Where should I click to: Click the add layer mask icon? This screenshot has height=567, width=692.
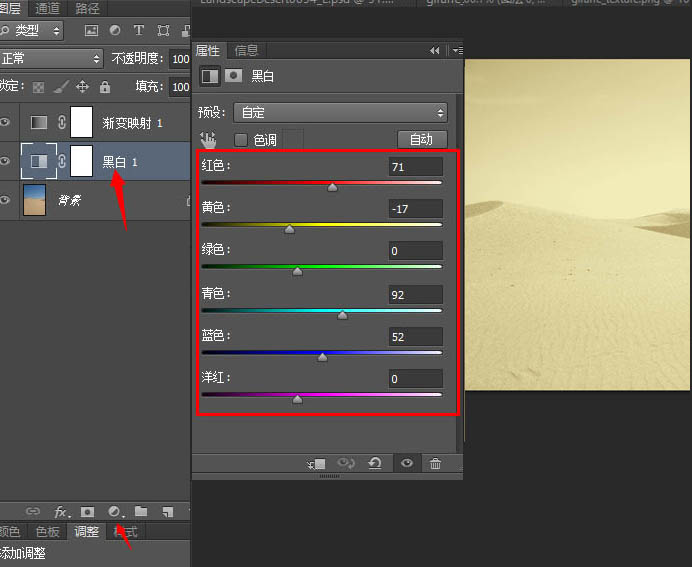87,511
